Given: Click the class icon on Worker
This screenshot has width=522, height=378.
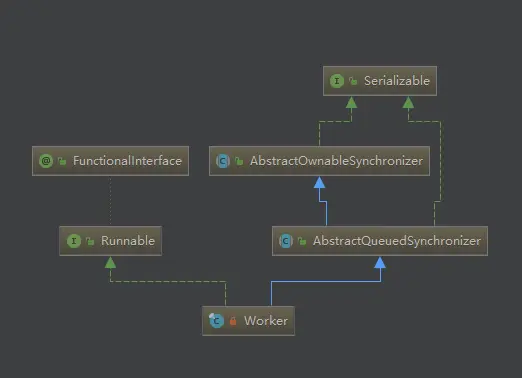Looking at the screenshot, I should coord(216,321).
